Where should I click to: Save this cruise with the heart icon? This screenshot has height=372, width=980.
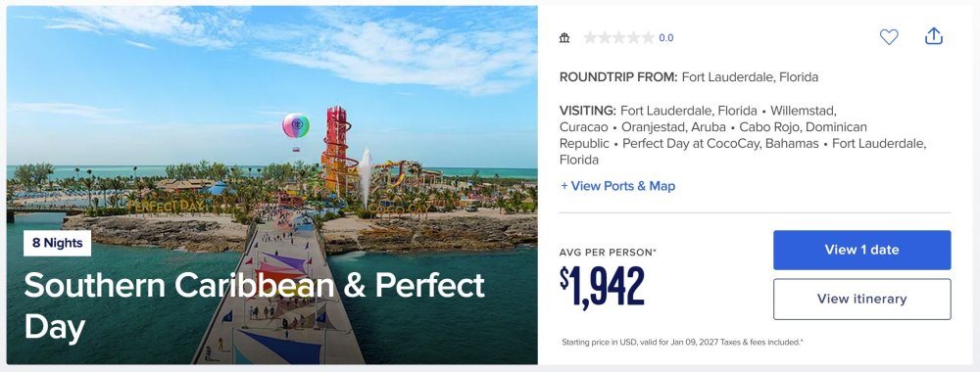889,37
